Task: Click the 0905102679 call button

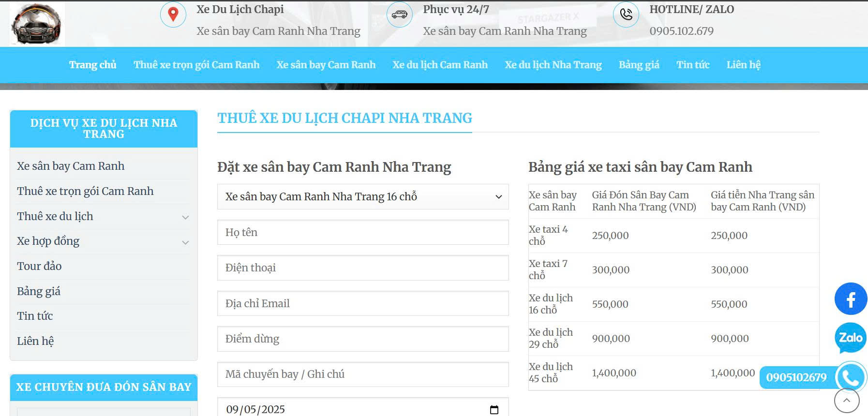Action: coord(796,377)
